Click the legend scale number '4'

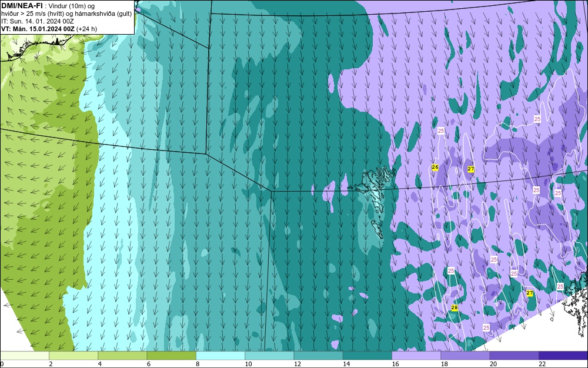pyautogui.click(x=100, y=364)
